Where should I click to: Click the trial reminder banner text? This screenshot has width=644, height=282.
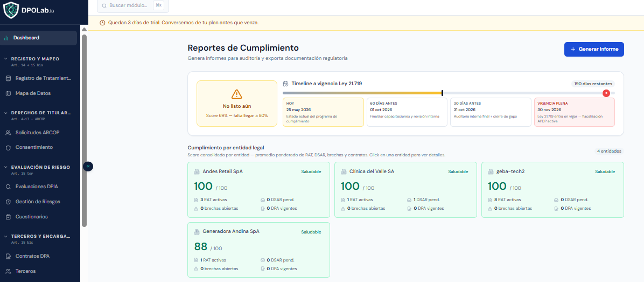click(183, 23)
